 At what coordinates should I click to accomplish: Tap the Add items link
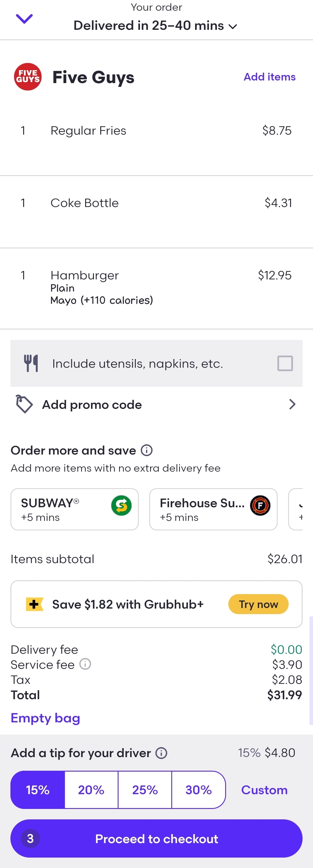[270, 77]
